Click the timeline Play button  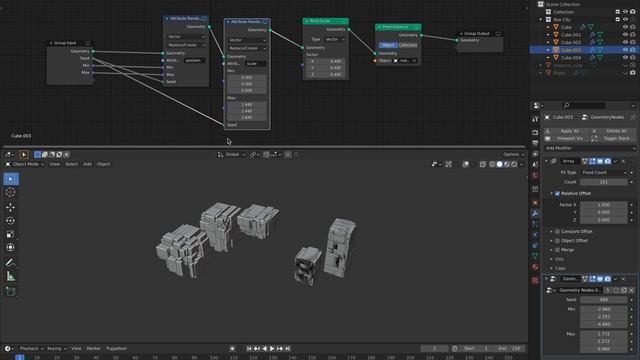click(x=272, y=349)
